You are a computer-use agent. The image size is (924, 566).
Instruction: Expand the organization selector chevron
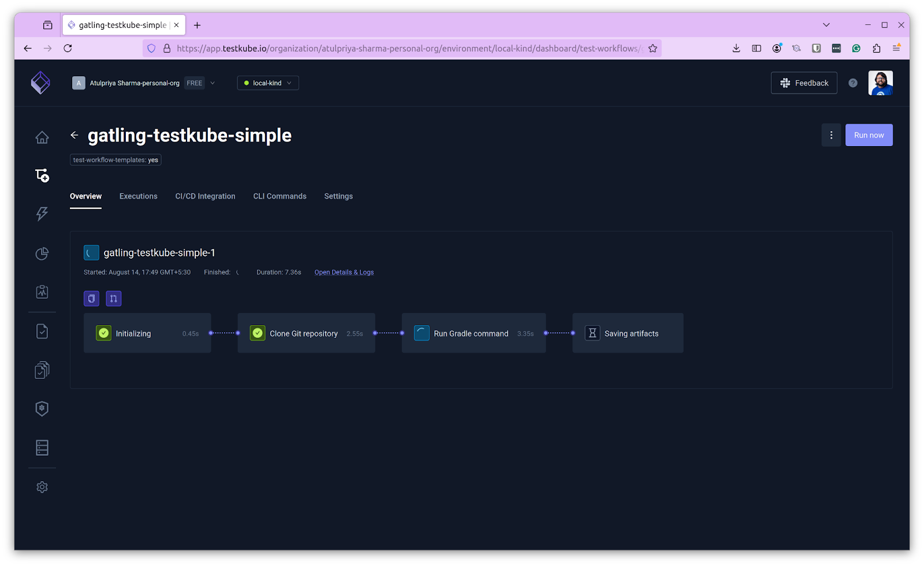coord(213,83)
